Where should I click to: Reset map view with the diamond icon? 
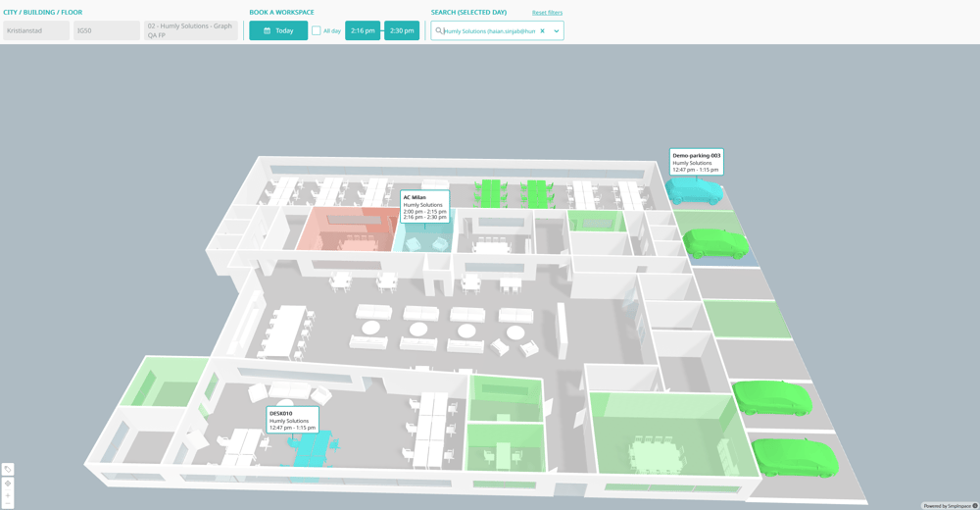click(8, 484)
